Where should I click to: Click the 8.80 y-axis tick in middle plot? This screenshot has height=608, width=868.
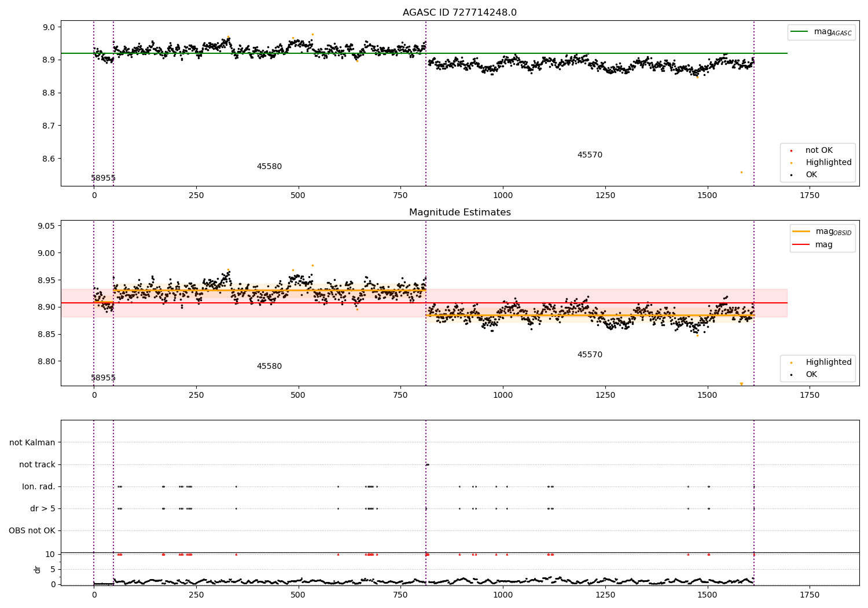click(x=46, y=362)
